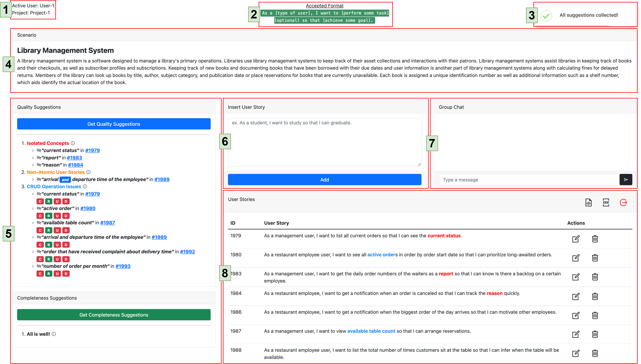Viewport: 641px width, 364px height.
Task: Delete user story 1979
Action: (x=595, y=239)
